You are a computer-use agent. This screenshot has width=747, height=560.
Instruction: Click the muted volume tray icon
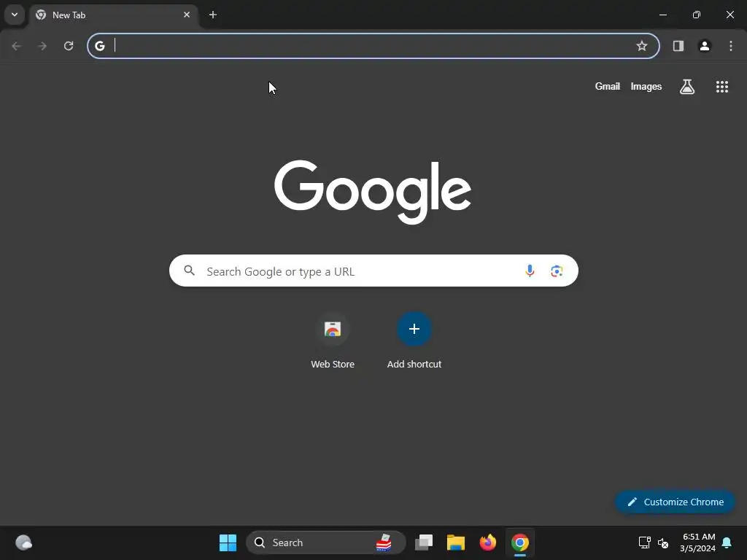click(x=662, y=542)
